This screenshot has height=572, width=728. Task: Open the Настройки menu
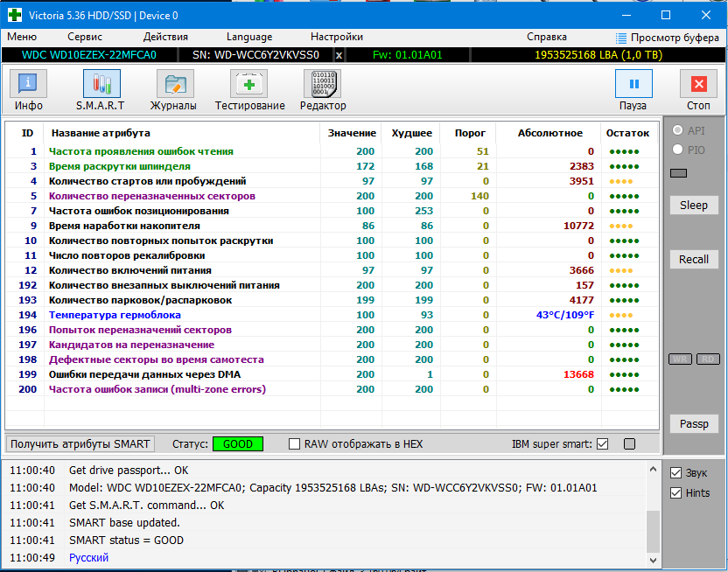[337, 37]
